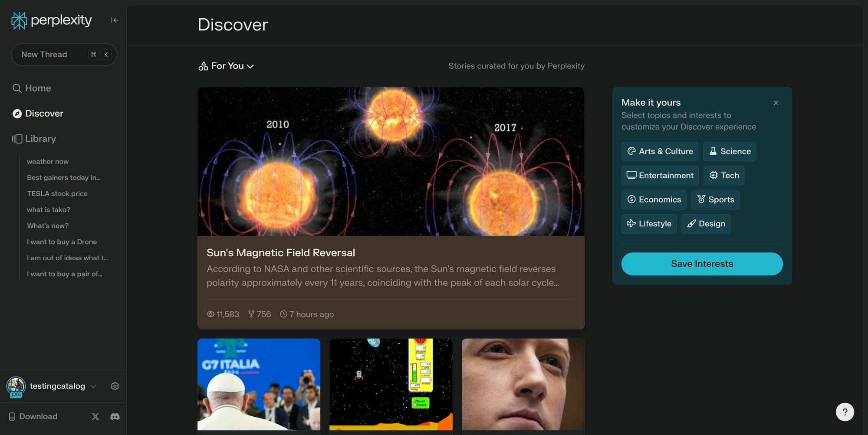Click the Save Interests button
The height and width of the screenshot is (435, 868).
702,264
